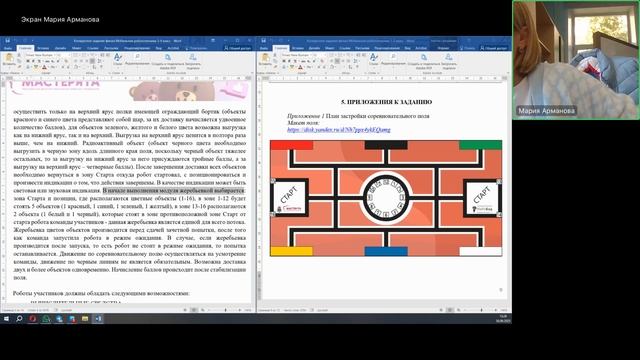Toggle bold formatting in left Word window
Screen dimensions: 640x360
pos(28,61)
